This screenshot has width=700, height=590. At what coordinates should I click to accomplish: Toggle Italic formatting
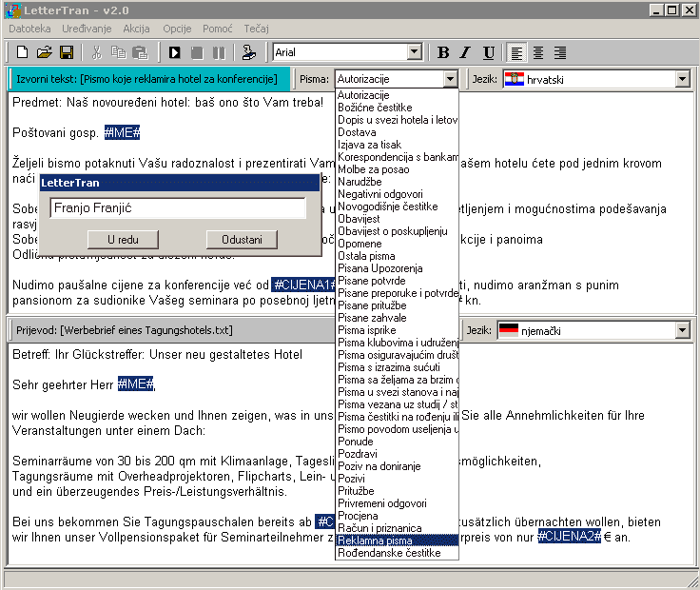tap(466, 52)
